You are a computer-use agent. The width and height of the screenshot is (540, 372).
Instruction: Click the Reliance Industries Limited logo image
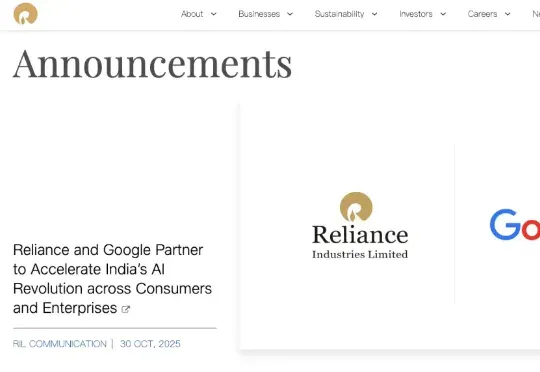point(360,226)
